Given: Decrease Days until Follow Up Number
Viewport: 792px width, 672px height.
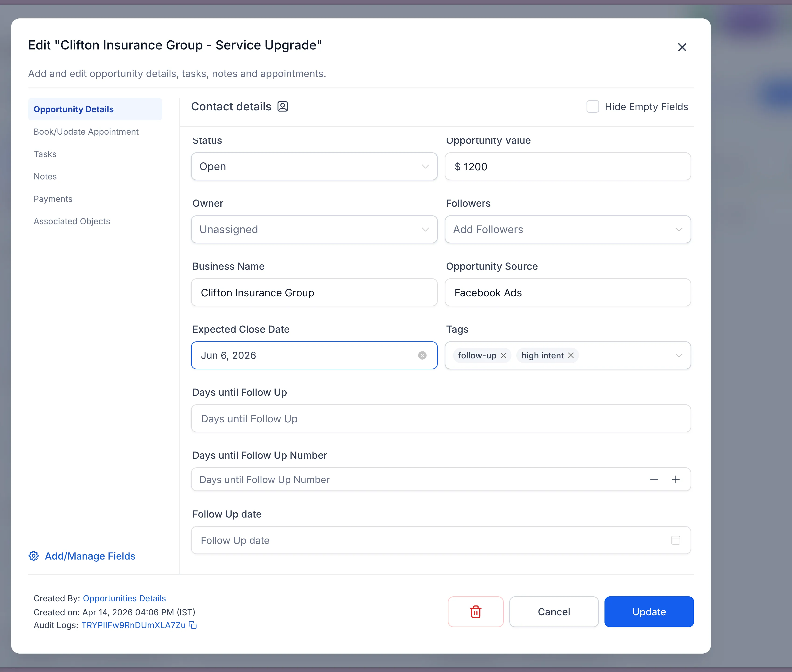Looking at the screenshot, I should (654, 480).
